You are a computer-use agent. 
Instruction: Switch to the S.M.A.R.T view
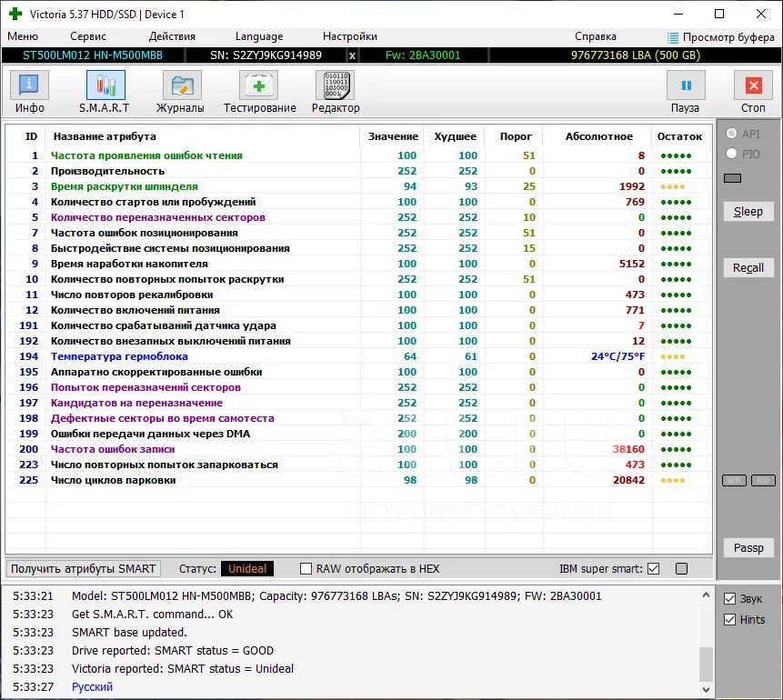click(105, 92)
